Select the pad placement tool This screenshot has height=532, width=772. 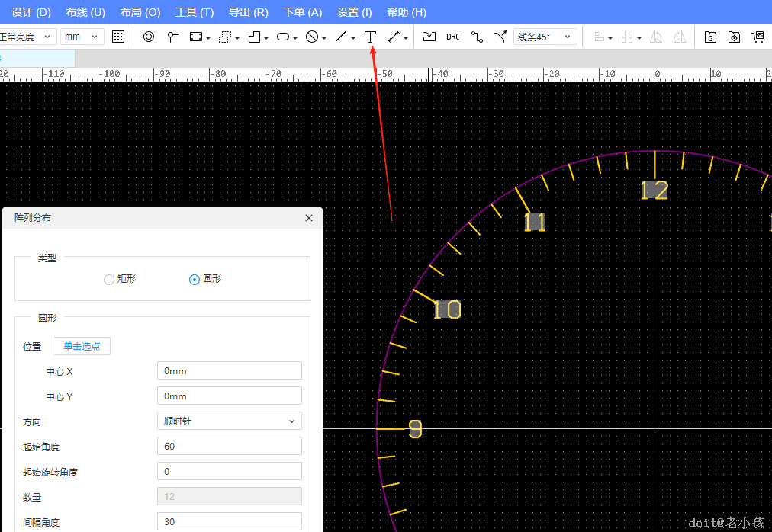click(149, 37)
